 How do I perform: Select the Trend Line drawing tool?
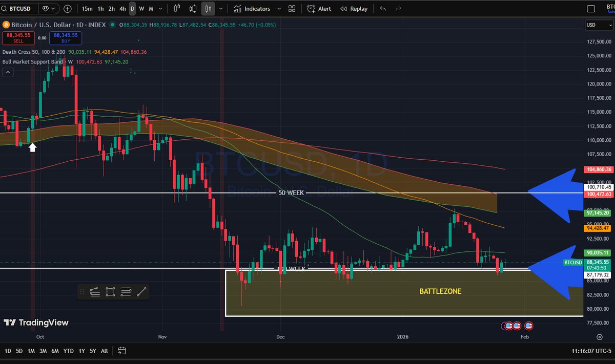point(142,292)
